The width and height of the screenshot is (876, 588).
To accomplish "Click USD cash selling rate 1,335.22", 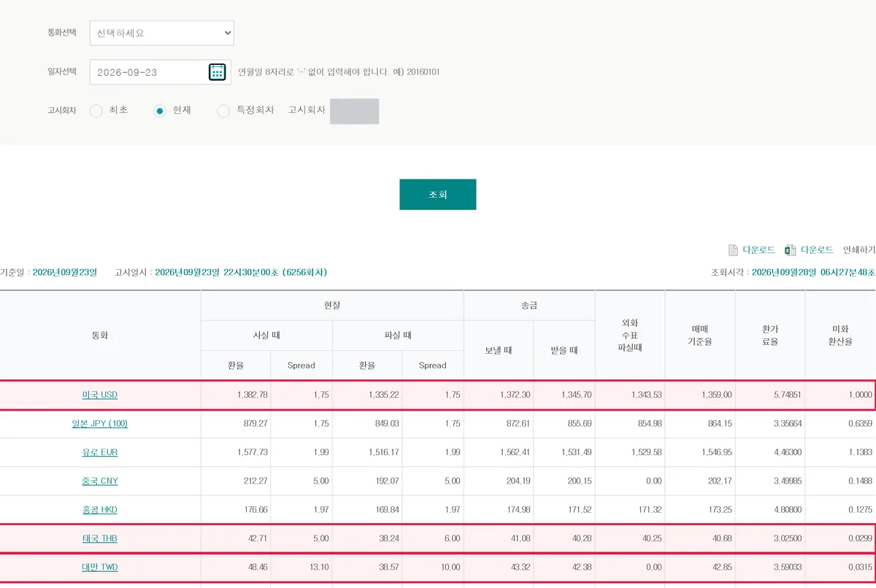I will tap(384, 395).
